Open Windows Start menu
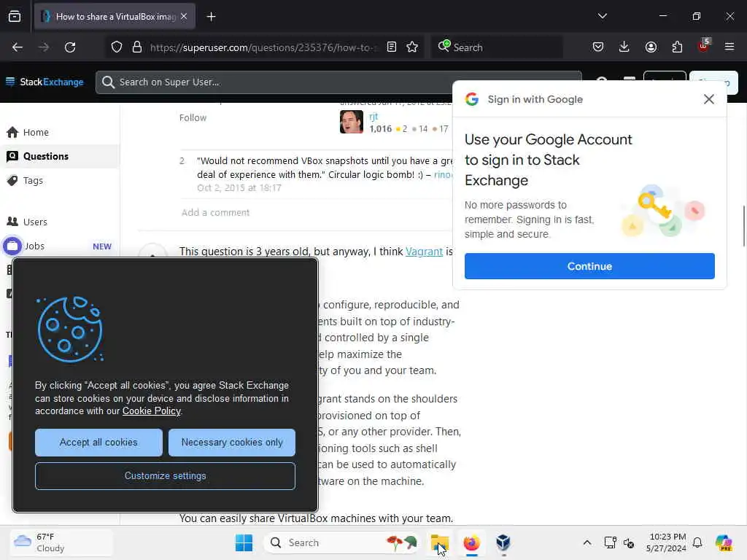747x560 pixels. (244, 542)
